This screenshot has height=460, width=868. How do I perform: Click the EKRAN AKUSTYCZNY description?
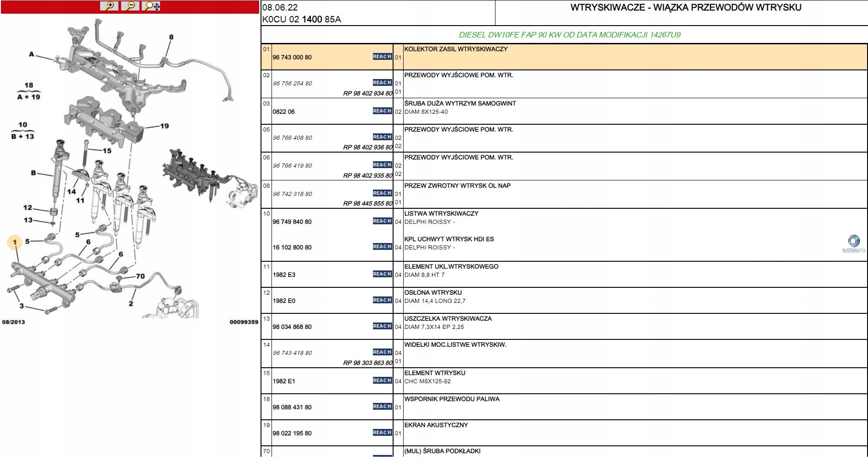(x=436, y=425)
